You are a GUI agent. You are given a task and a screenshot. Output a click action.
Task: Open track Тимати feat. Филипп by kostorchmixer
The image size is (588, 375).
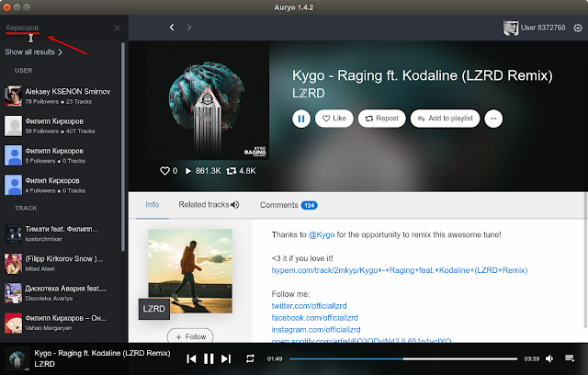(x=60, y=233)
